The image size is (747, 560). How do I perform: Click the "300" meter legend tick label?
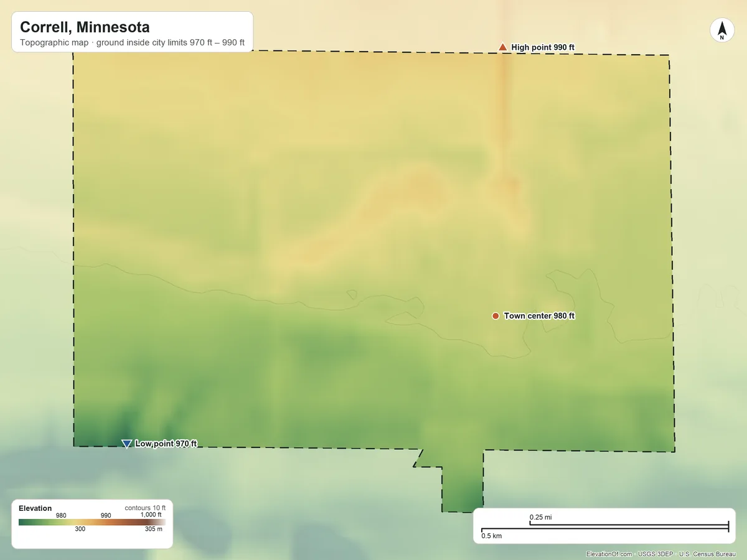tap(80, 529)
